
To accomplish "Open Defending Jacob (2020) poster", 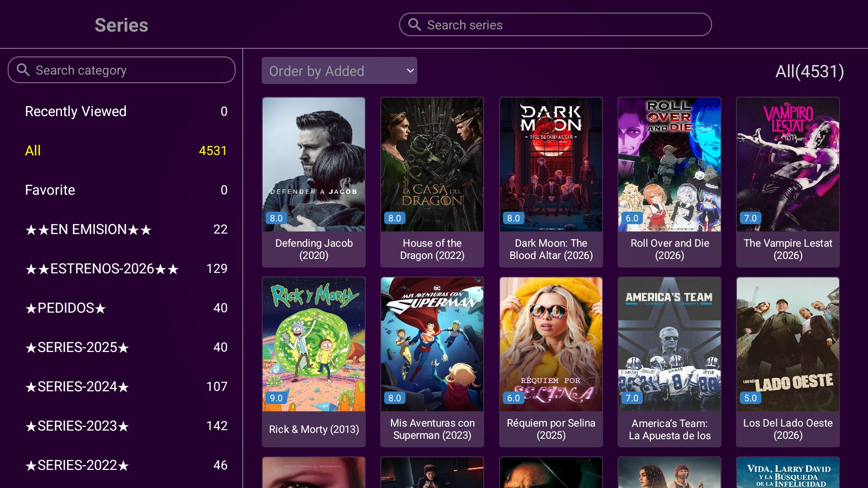I will point(314,164).
